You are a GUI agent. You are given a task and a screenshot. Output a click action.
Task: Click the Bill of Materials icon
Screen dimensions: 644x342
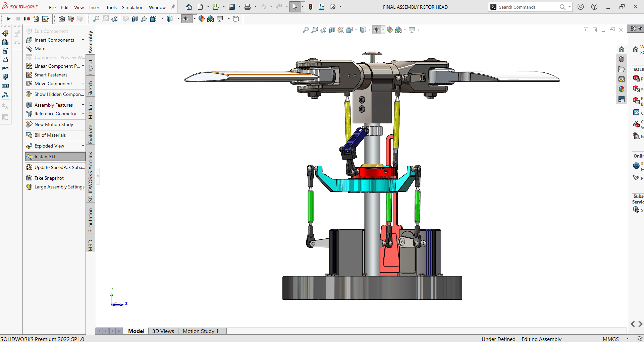(29, 135)
